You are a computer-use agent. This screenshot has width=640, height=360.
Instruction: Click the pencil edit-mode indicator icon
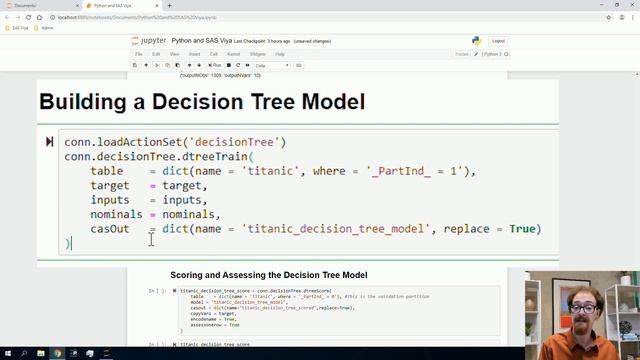click(x=476, y=54)
